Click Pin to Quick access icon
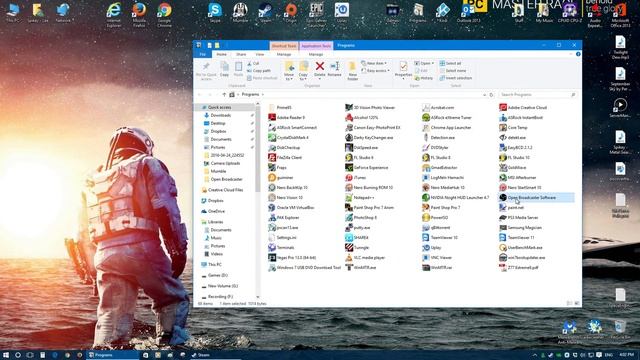This screenshot has width=640, height=360. click(206, 67)
